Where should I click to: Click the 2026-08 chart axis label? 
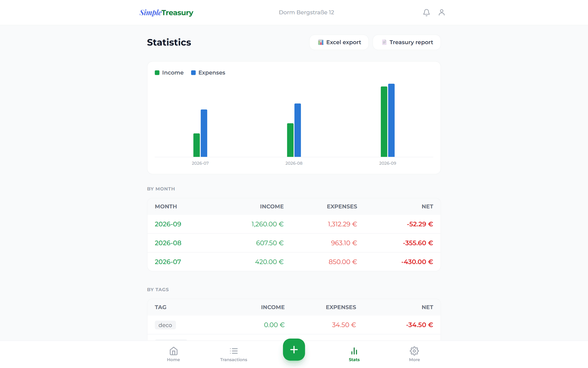294,163
